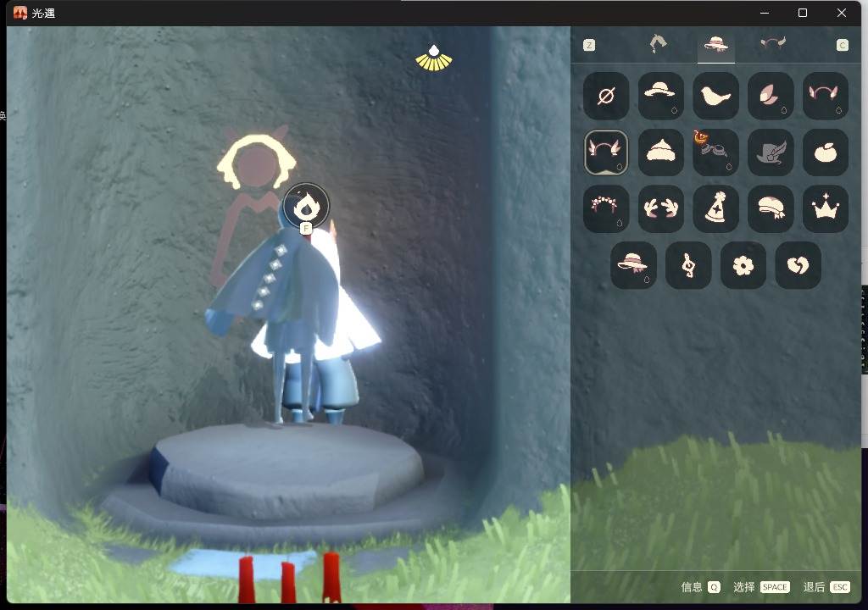The height and width of the screenshot is (610, 868).
Task: Tap the flame light icon above character
Action: pyautogui.click(x=305, y=206)
